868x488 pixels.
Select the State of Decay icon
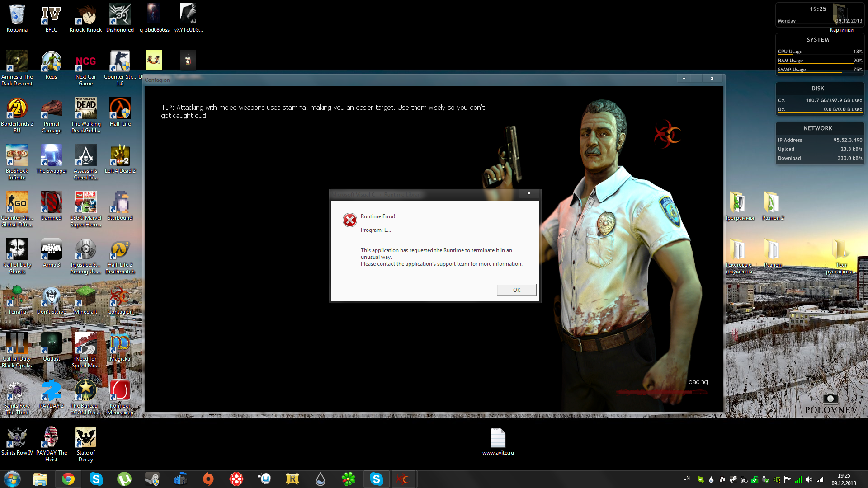(86, 444)
